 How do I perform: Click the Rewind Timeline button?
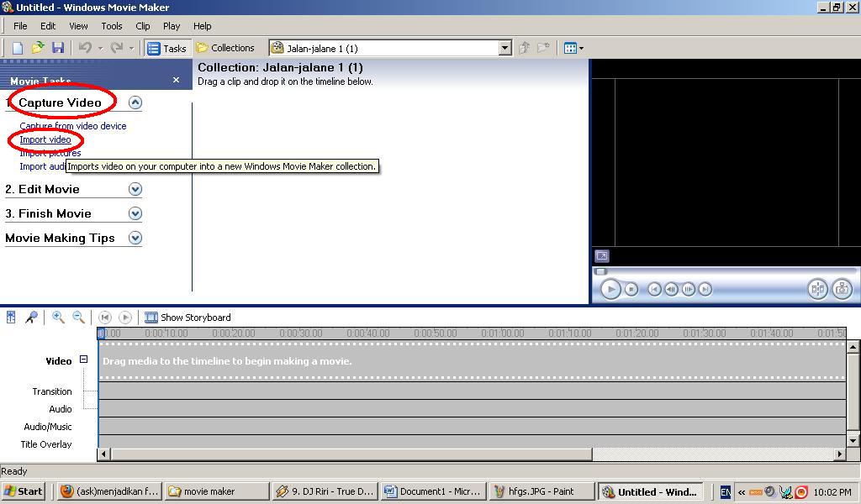point(105,317)
